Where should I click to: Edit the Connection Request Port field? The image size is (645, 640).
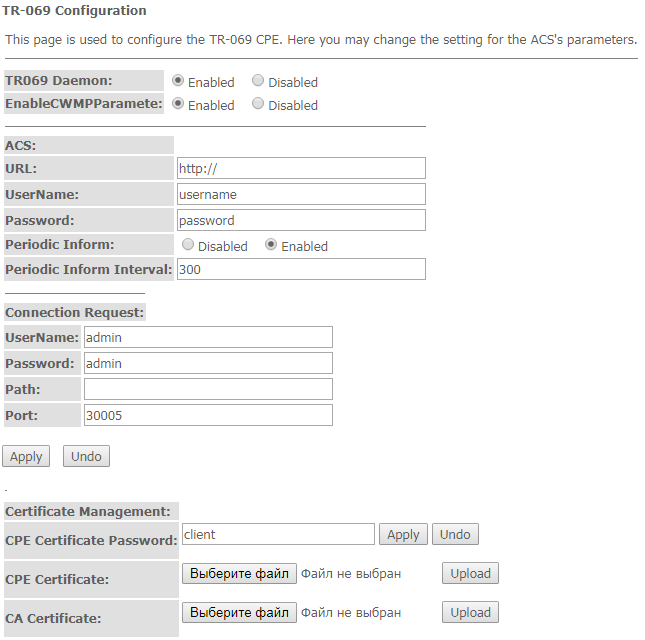coord(208,415)
